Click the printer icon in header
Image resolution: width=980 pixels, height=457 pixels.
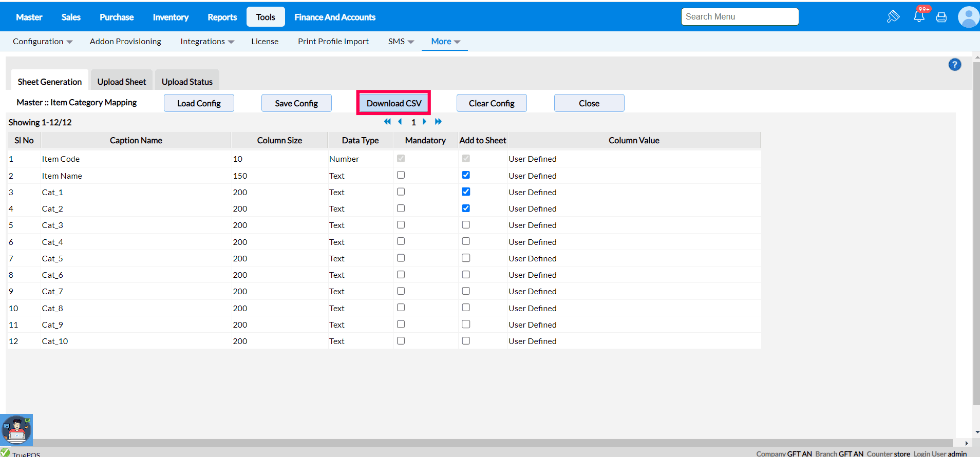(941, 17)
